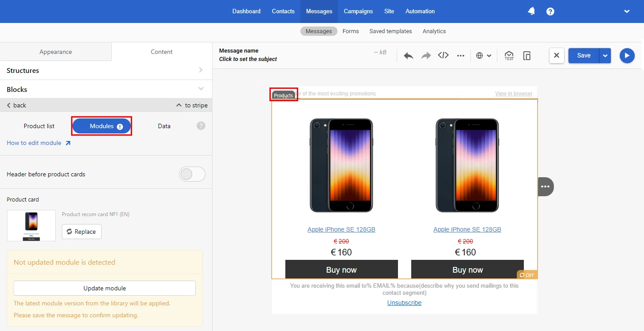The height and width of the screenshot is (331, 644).
Task: Click to set the subject
Action: coord(248,59)
